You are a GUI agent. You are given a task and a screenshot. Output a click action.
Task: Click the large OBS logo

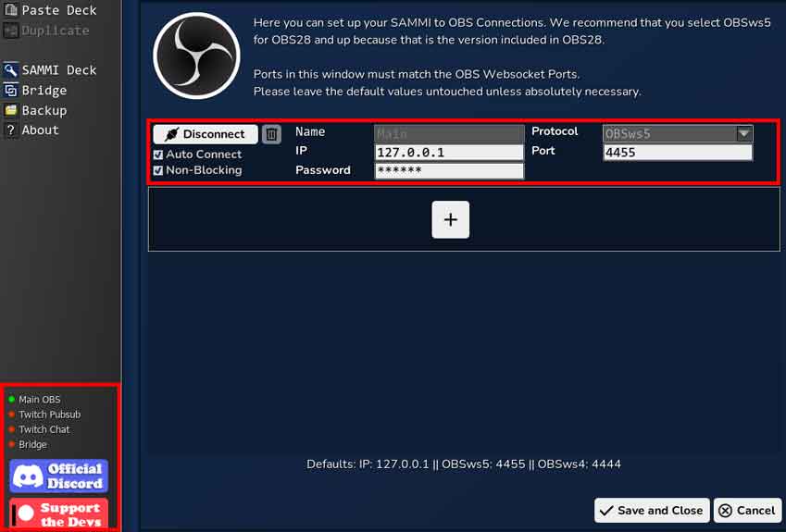(196, 56)
